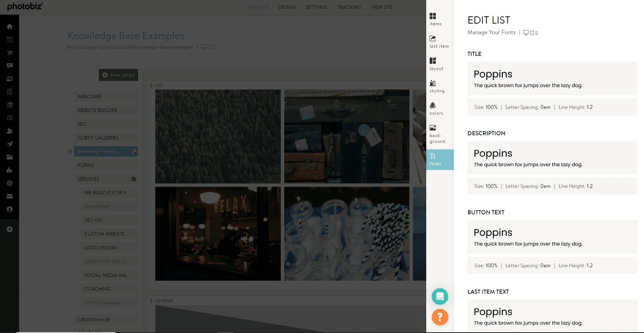Image resolution: width=644 pixels, height=333 pixels.
Task: Switch to the DESIGN tab
Action: tap(287, 7)
